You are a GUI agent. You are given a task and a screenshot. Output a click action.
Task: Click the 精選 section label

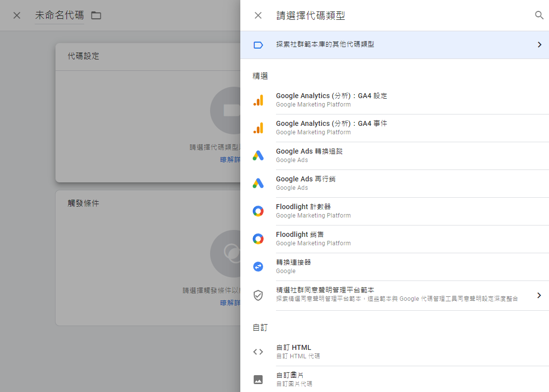[260, 76]
